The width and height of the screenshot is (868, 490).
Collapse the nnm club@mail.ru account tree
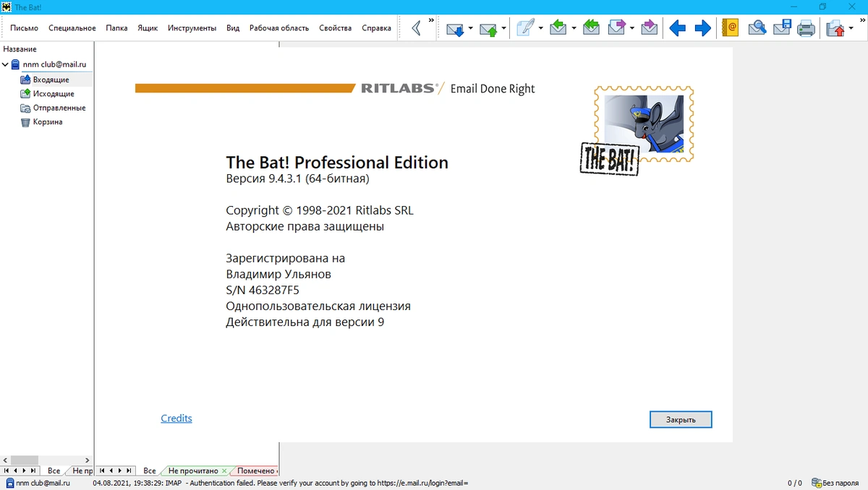pos(6,64)
